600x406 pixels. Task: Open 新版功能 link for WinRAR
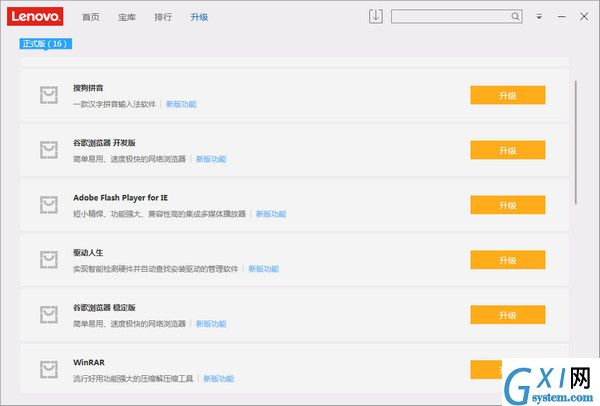pos(218,378)
